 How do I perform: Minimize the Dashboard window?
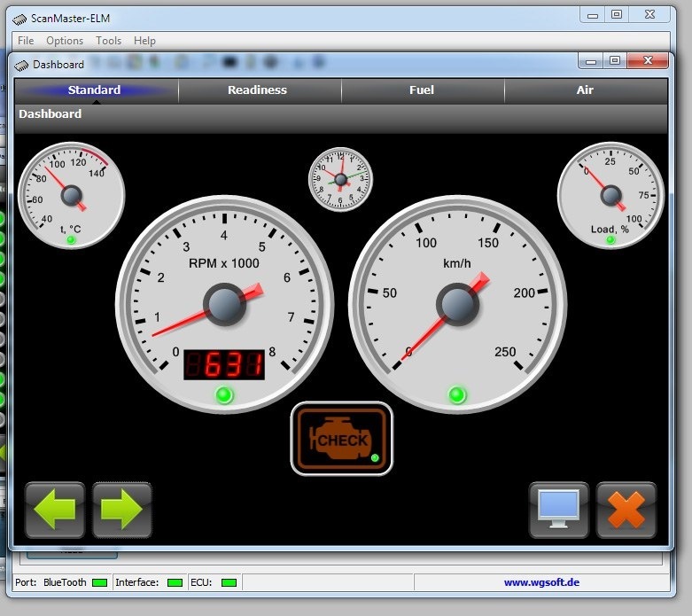[591, 60]
